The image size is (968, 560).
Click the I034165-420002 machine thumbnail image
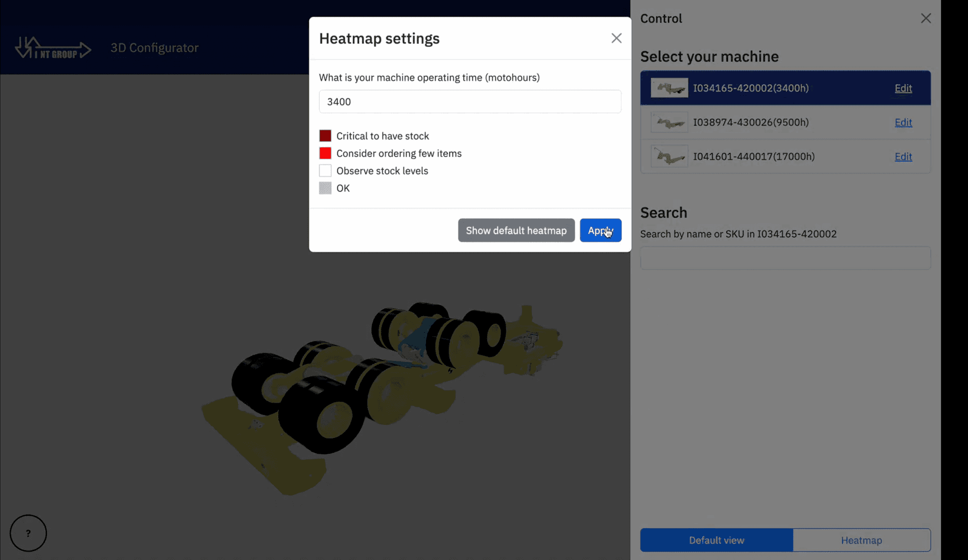click(669, 87)
